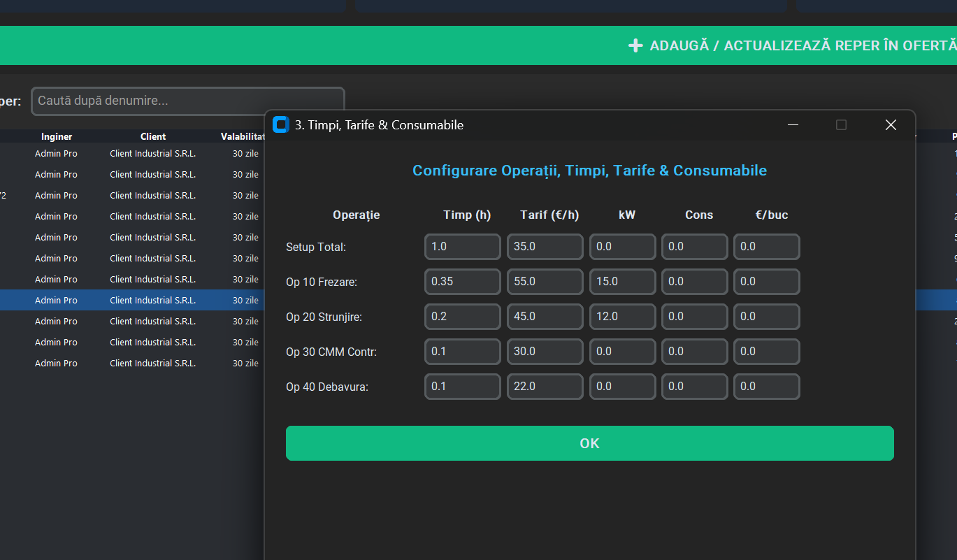Image resolution: width=957 pixels, height=560 pixels.
Task: Edit the Op 20 Strunjire kW value
Action: click(x=623, y=317)
